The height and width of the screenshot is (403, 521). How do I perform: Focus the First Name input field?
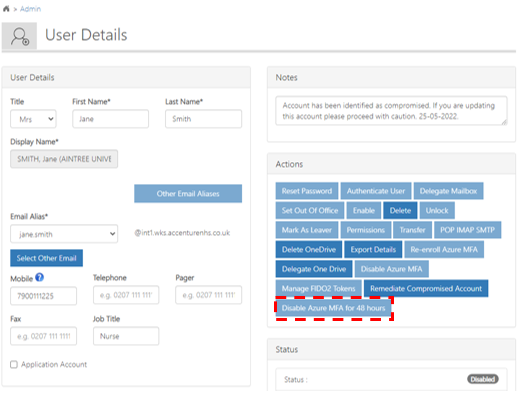[x=110, y=119]
